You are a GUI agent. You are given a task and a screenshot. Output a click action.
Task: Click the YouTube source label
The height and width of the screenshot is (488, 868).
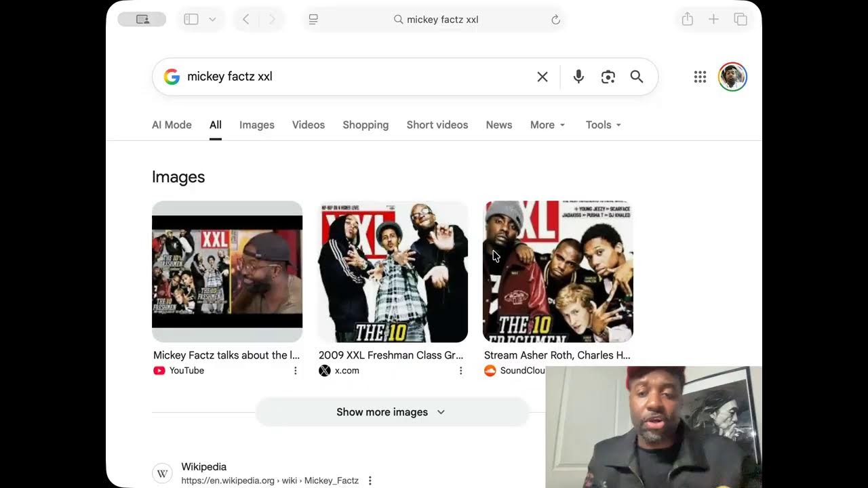pyautogui.click(x=186, y=371)
